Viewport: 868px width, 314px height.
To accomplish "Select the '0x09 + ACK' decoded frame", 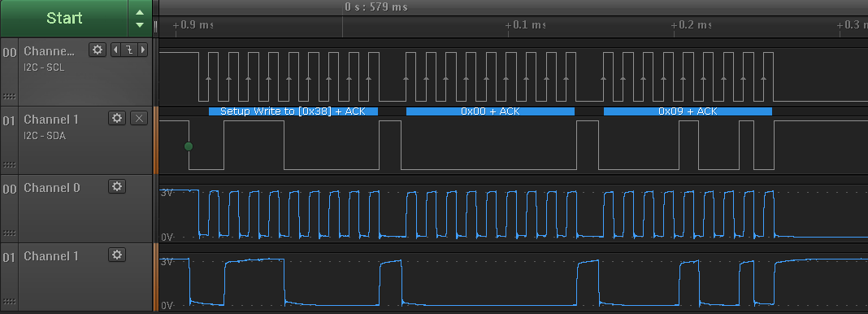I will point(688,111).
